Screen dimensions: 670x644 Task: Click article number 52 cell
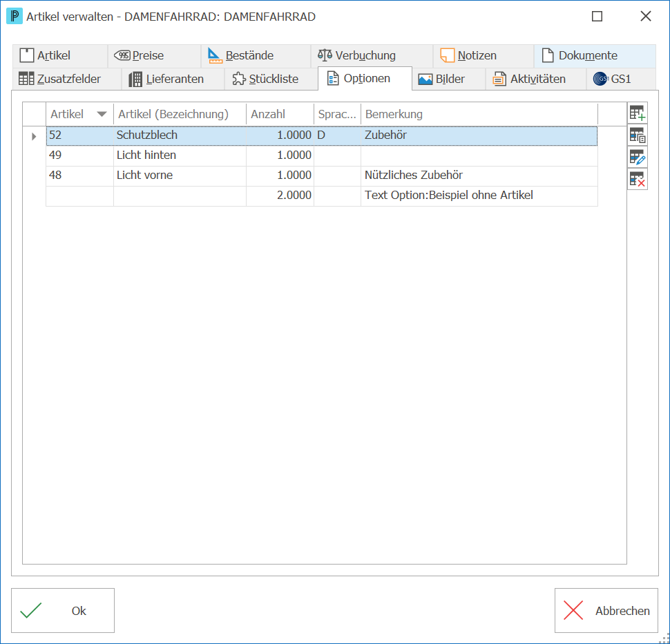tap(80, 135)
